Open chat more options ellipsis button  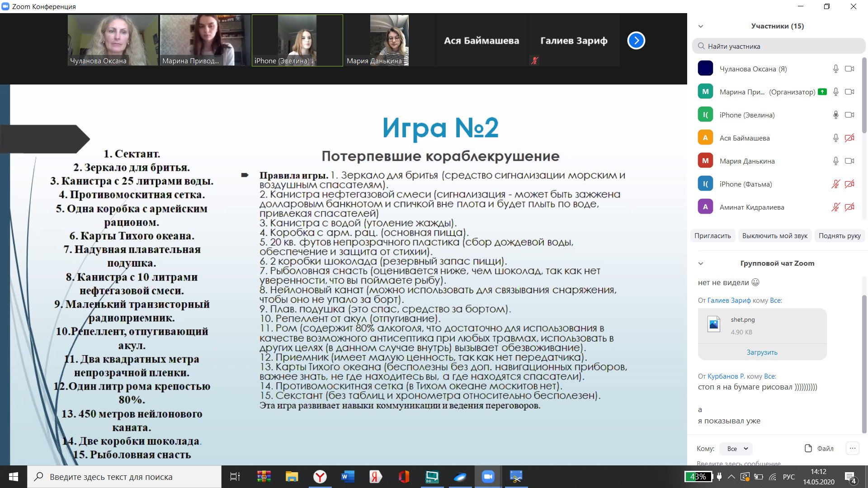pyautogui.click(x=852, y=448)
